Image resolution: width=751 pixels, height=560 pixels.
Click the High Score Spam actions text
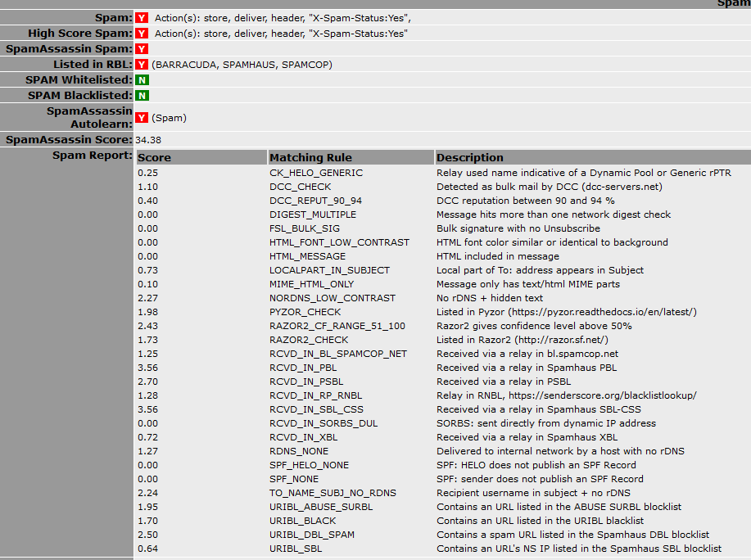[281, 34]
